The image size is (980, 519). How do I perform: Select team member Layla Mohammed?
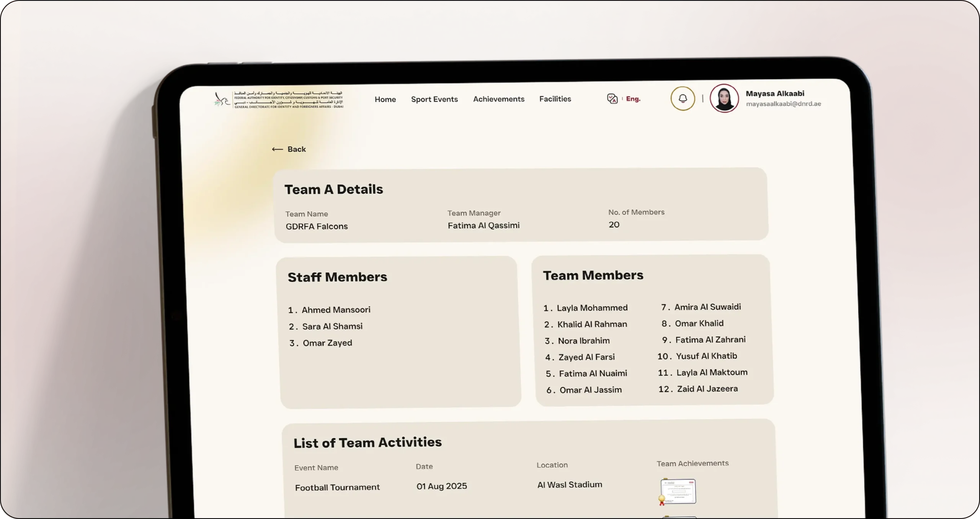pyautogui.click(x=592, y=308)
